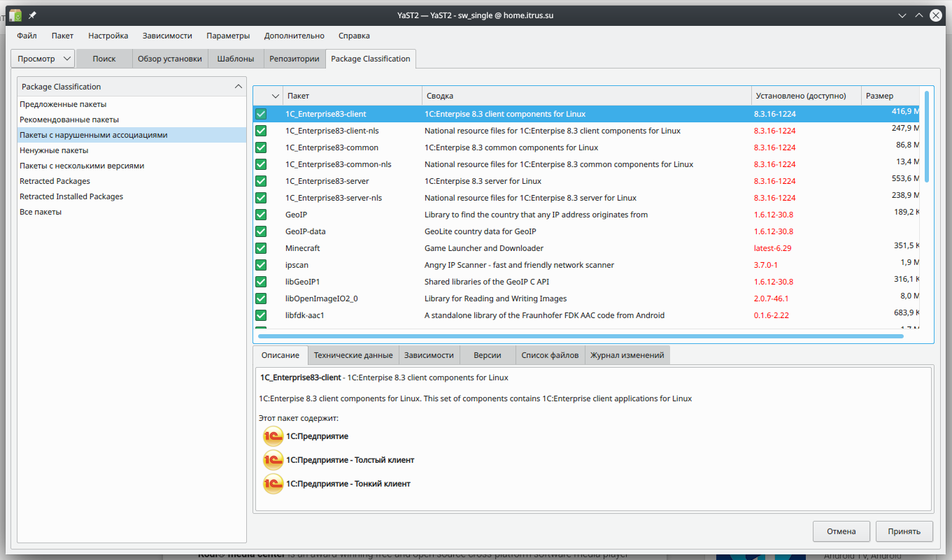Open the Файл menu
The width and height of the screenshot is (952, 560).
[27, 36]
